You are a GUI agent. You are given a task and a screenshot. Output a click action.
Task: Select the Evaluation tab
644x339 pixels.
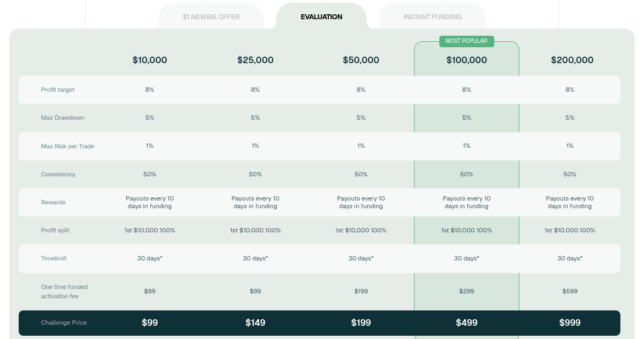click(321, 17)
